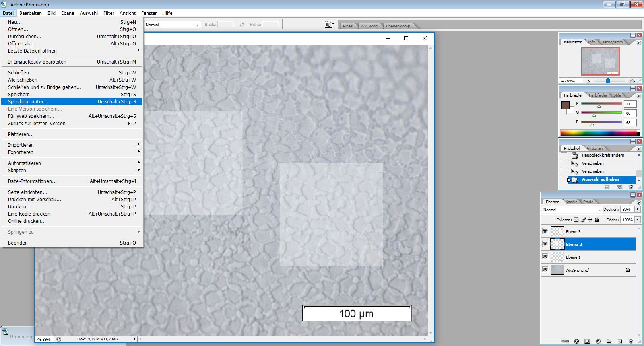
Task: Lock position move icon in Fixieren
Action: (590, 220)
